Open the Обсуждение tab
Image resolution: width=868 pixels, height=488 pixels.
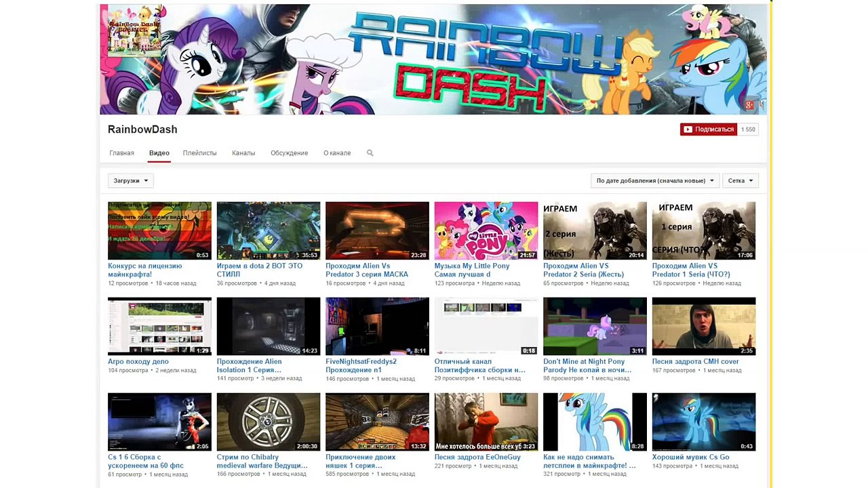[x=290, y=153]
